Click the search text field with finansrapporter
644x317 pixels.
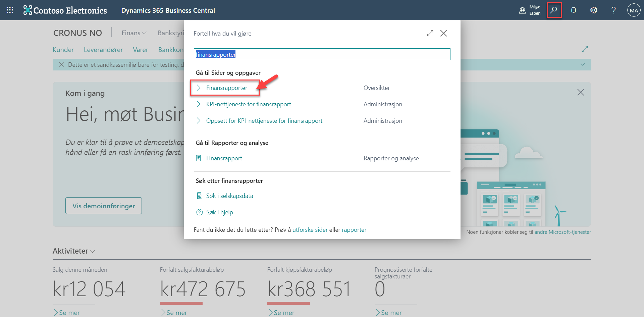coord(322,54)
